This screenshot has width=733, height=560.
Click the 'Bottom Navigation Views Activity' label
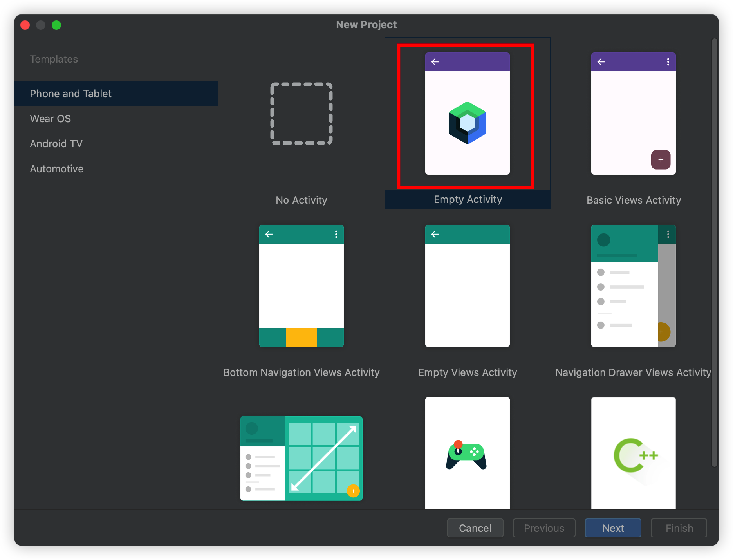pyautogui.click(x=302, y=372)
